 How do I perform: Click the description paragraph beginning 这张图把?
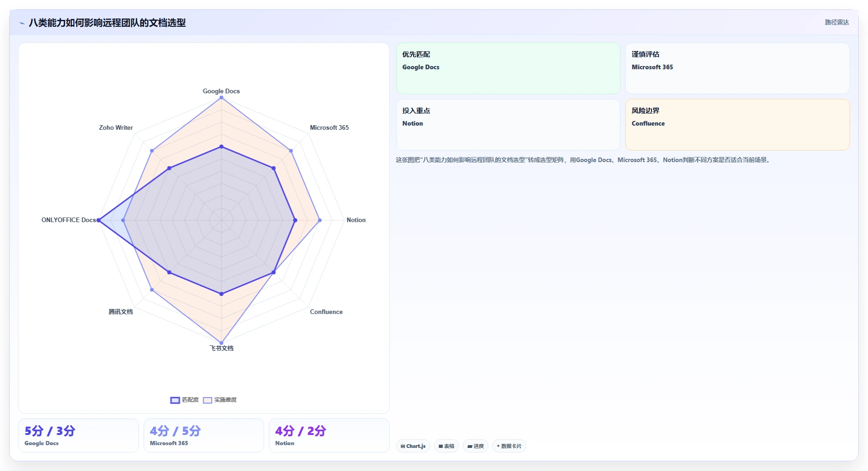584,160
